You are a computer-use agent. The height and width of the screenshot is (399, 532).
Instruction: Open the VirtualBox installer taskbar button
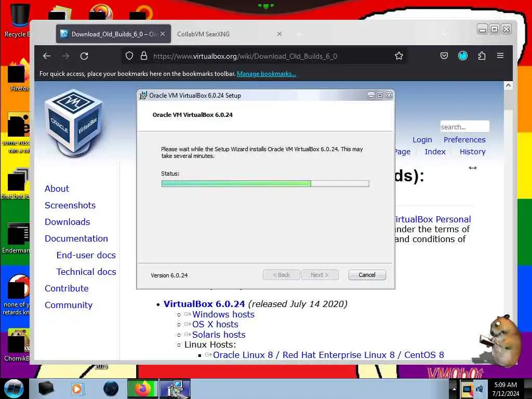click(175, 389)
